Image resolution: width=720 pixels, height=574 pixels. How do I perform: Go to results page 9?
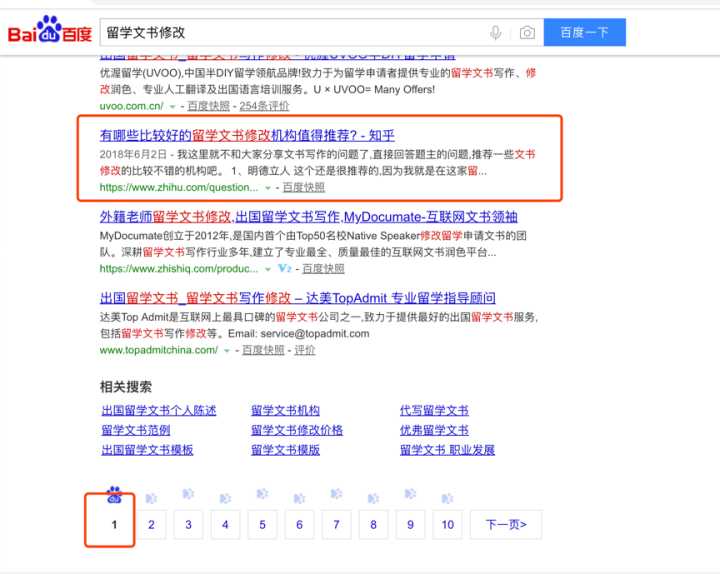(x=410, y=524)
